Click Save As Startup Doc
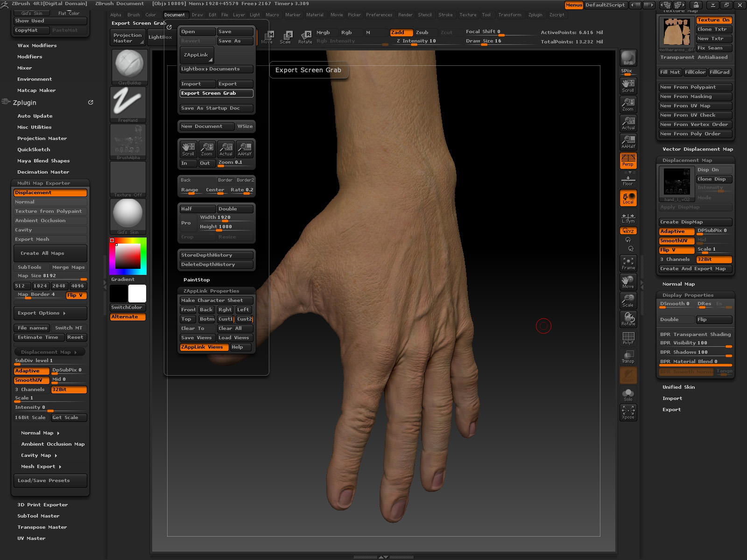747x560 pixels. (217, 108)
